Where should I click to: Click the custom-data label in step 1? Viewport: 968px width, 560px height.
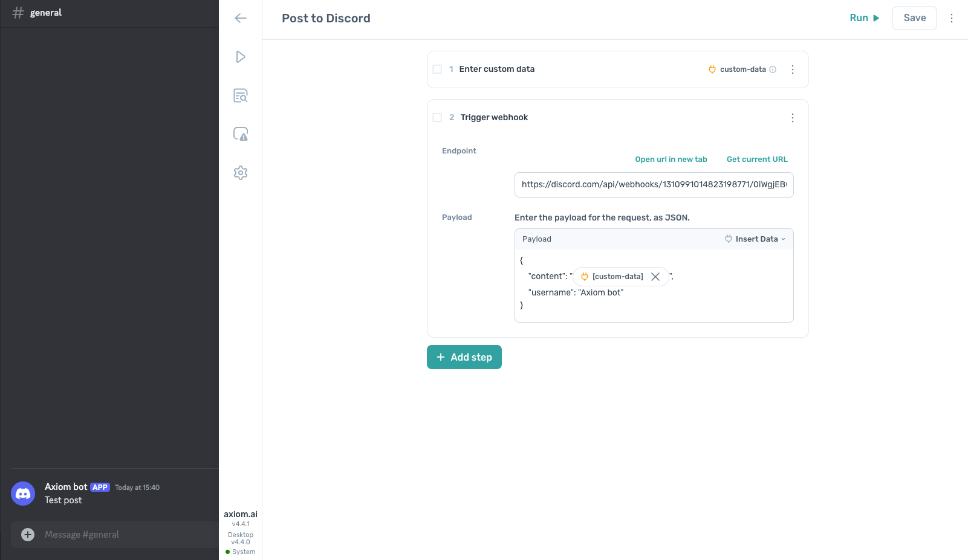click(x=743, y=69)
